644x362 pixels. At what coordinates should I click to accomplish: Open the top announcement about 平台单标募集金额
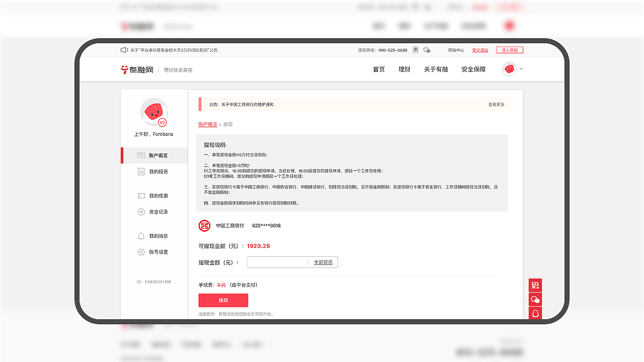coord(174,50)
